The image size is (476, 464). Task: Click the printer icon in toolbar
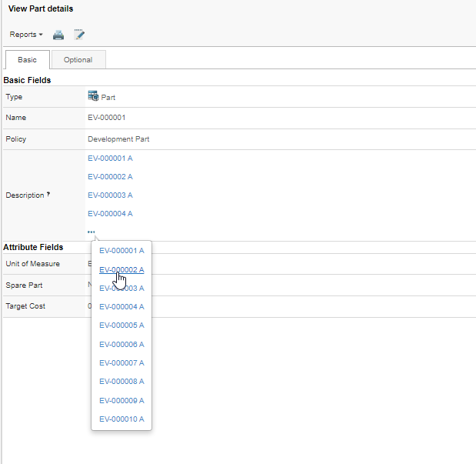58,35
